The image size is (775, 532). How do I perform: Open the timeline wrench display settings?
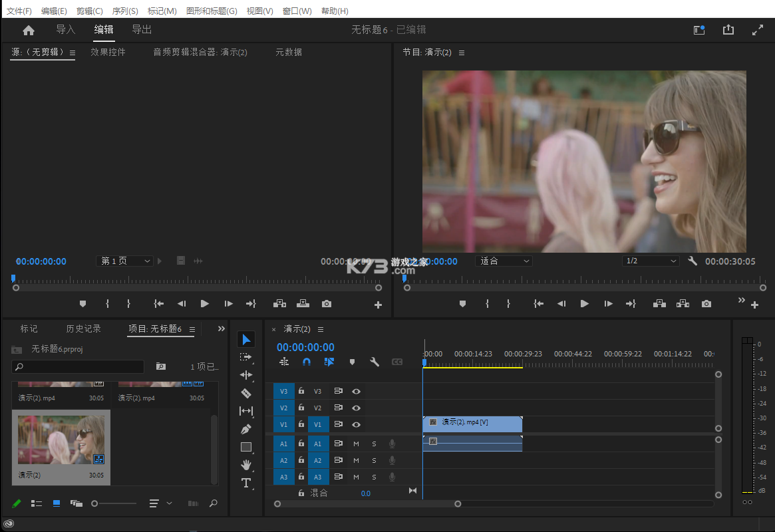[375, 362]
